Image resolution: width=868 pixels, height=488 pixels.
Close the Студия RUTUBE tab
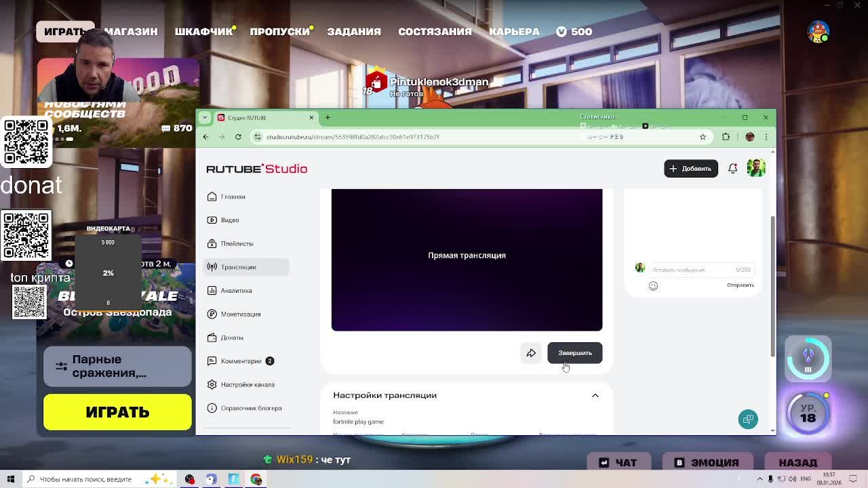311,117
